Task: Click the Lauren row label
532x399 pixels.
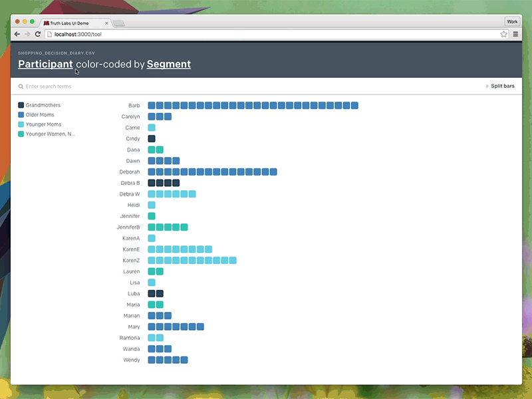Action: point(131,271)
